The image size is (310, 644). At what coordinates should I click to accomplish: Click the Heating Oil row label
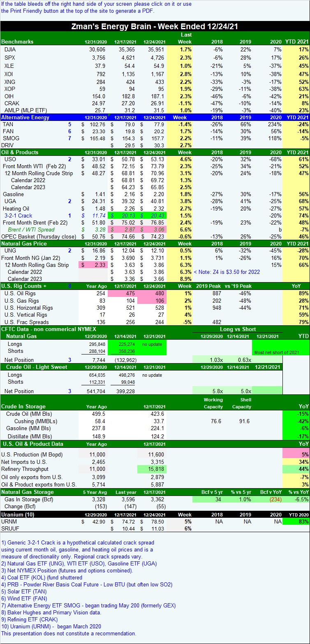pos(17,209)
